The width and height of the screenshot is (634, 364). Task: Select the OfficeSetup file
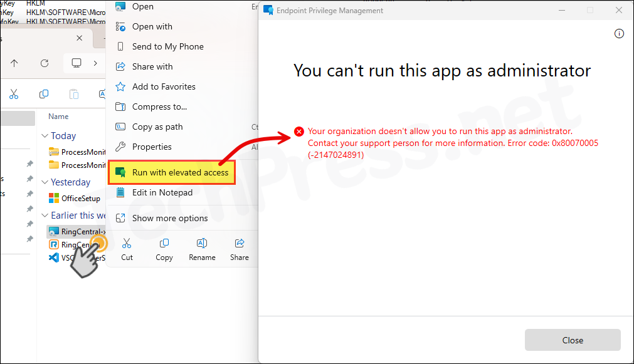tap(75, 199)
